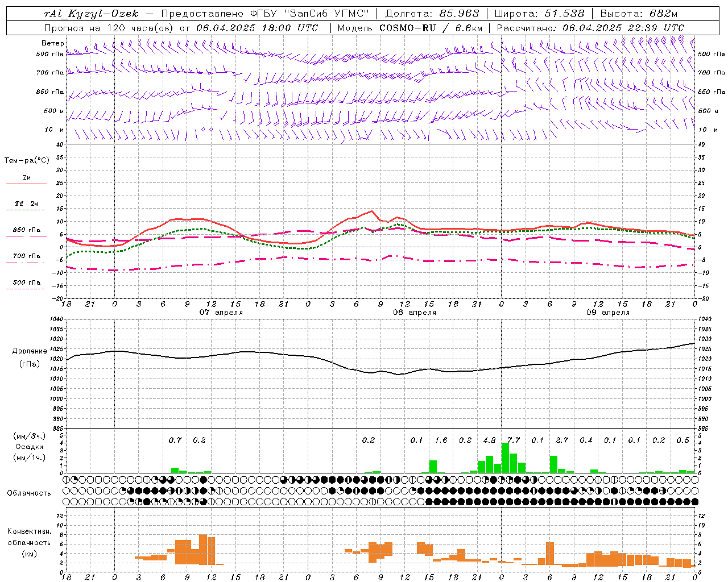The image size is (728, 582).
Task: Click the Td 2м dew point legend label
Action: 27,203
